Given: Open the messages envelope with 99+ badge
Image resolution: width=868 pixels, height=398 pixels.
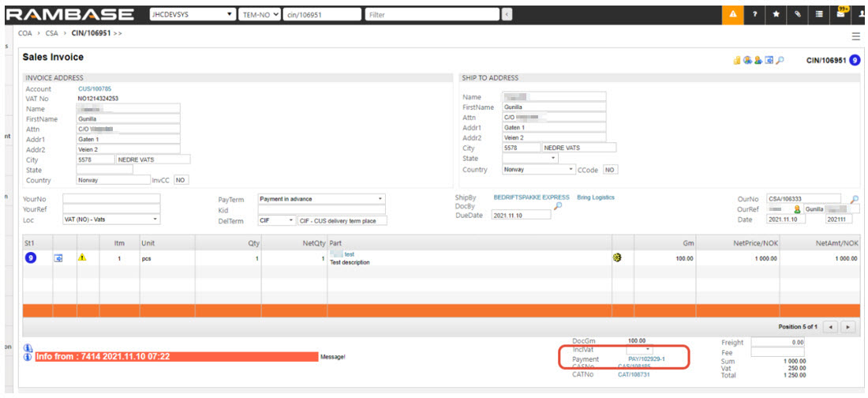Looking at the screenshot, I should [841, 13].
